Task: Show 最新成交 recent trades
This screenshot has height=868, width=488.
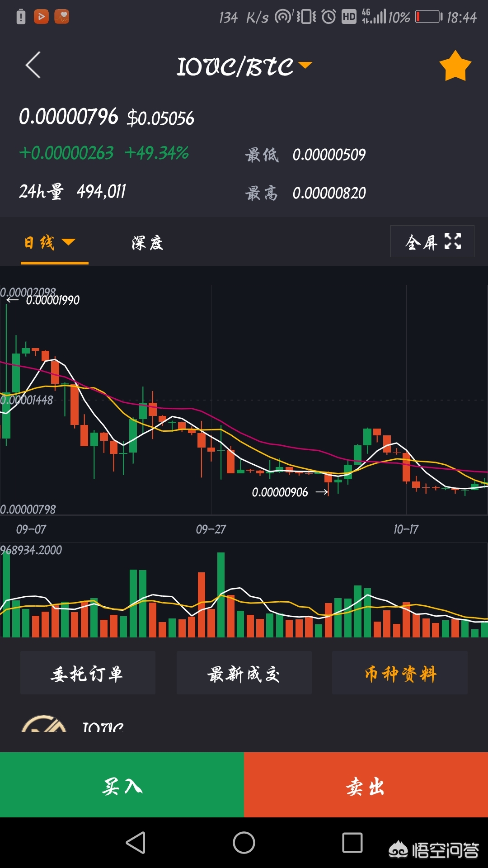Action: point(244,673)
